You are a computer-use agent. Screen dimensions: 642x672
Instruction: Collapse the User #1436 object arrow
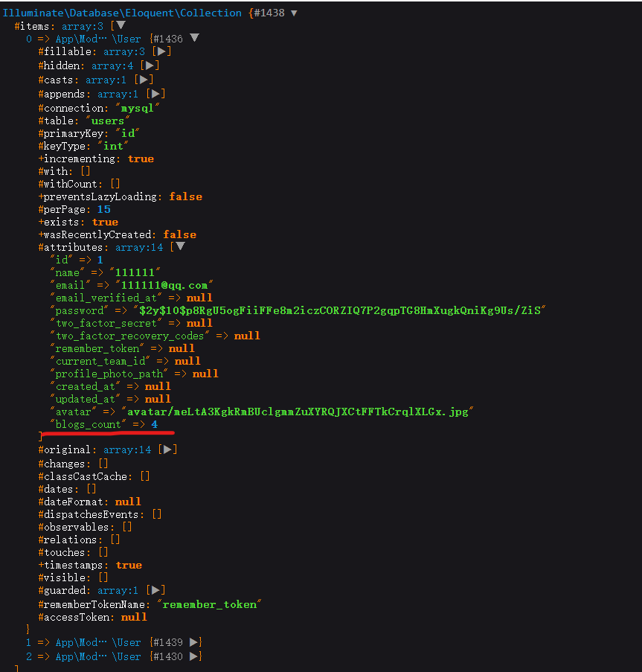pyautogui.click(x=194, y=38)
